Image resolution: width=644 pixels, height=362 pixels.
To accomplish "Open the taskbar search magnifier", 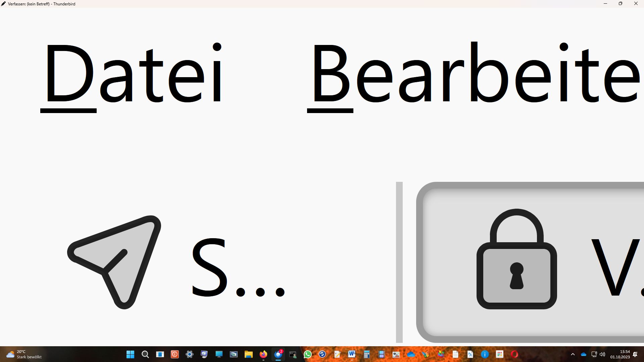I will pyautogui.click(x=145, y=354).
